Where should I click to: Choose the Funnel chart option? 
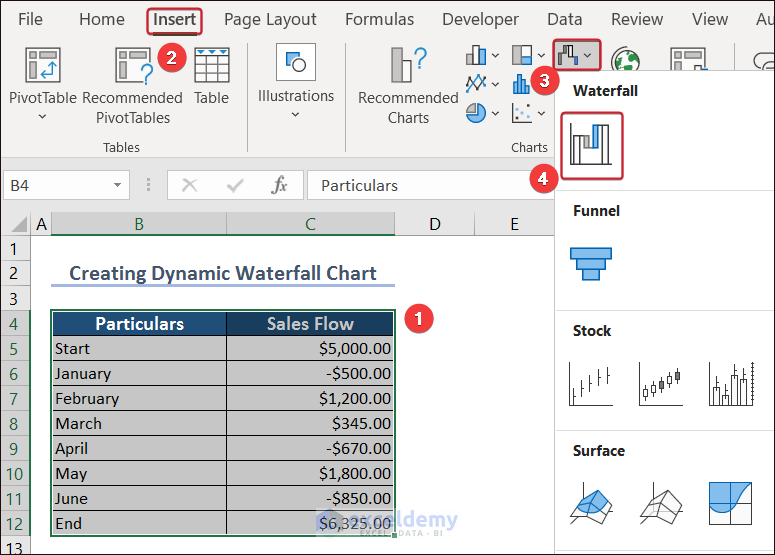pos(590,263)
